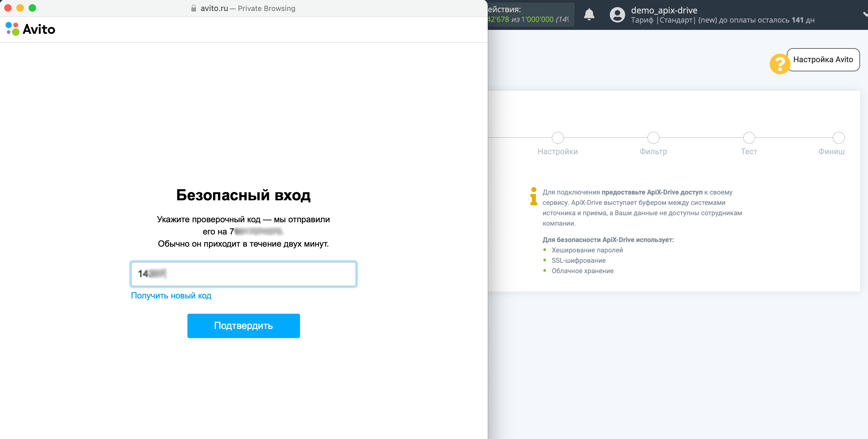The height and width of the screenshot is (439, 868).
Task: Select the Тест step circle
Action: click(x=749, y=138)
